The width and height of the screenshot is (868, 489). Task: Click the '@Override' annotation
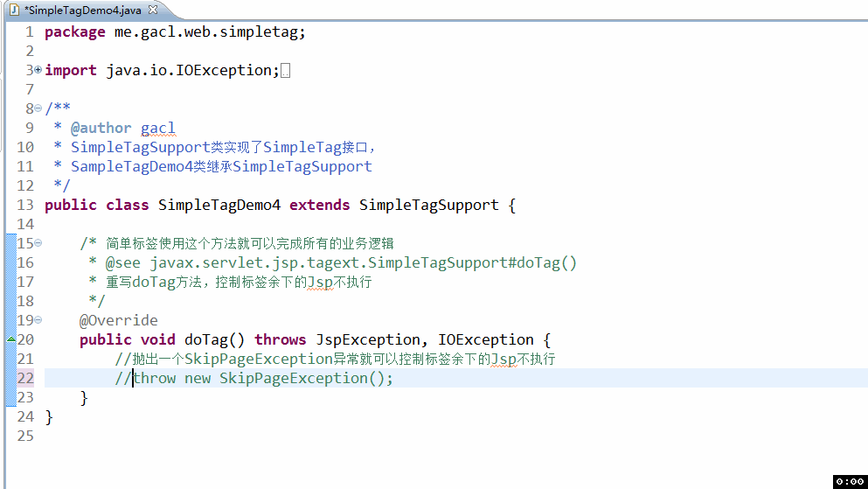(x=119, y=320)
